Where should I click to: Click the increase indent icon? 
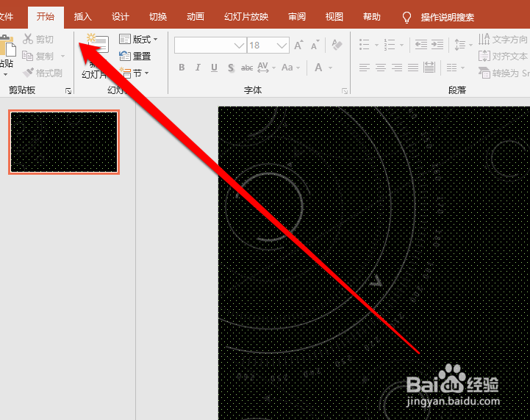click(437, 45)
